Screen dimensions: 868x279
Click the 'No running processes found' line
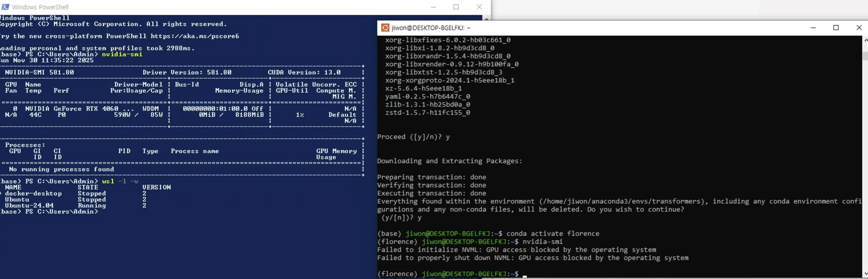(x=61, y=169)
